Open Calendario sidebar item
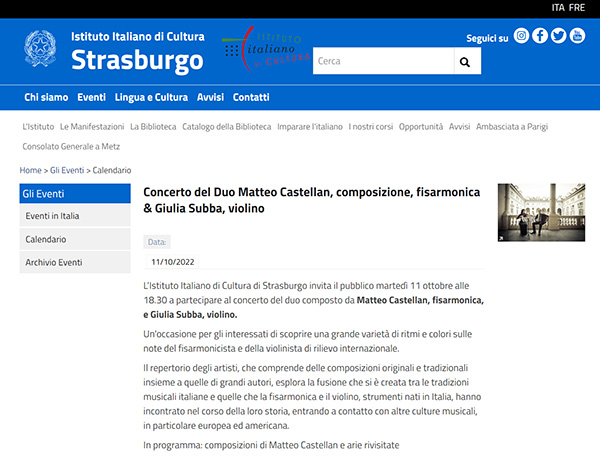Screen dimensions: 600x458 point(75,239)
